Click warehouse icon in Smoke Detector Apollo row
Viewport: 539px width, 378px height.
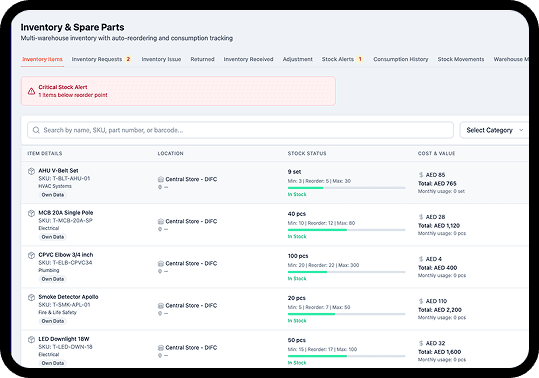pyautogui.click(x=161, y=305)
